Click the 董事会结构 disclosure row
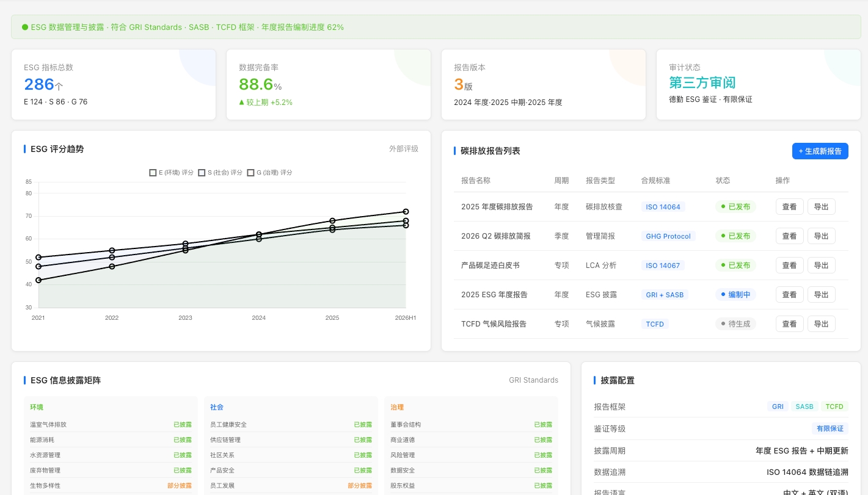The width and height of the screenshot is (868, 495). pos(471,424)
